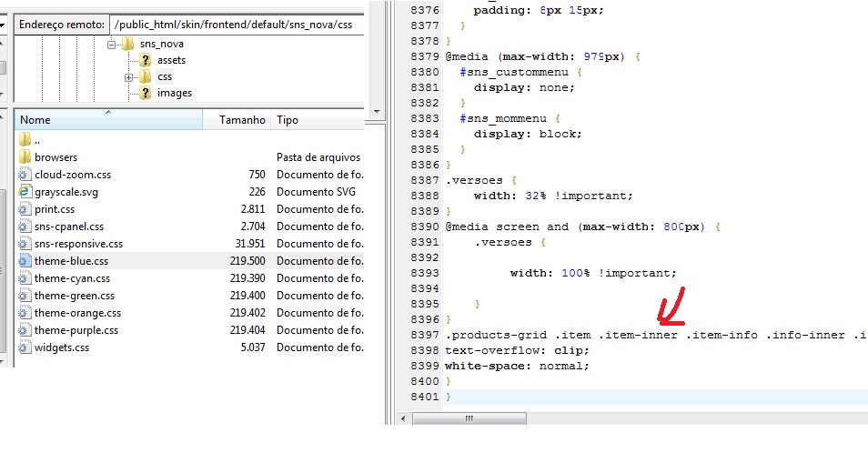The image size is (868, 453).
Task: Sort files by the Tamanho column header
Action: coord(243,120)
